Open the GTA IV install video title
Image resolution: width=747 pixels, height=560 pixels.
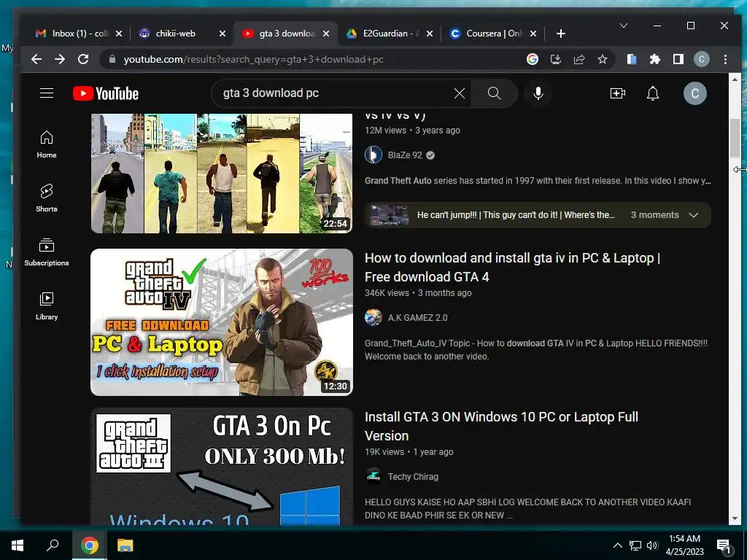coord(513,267)
